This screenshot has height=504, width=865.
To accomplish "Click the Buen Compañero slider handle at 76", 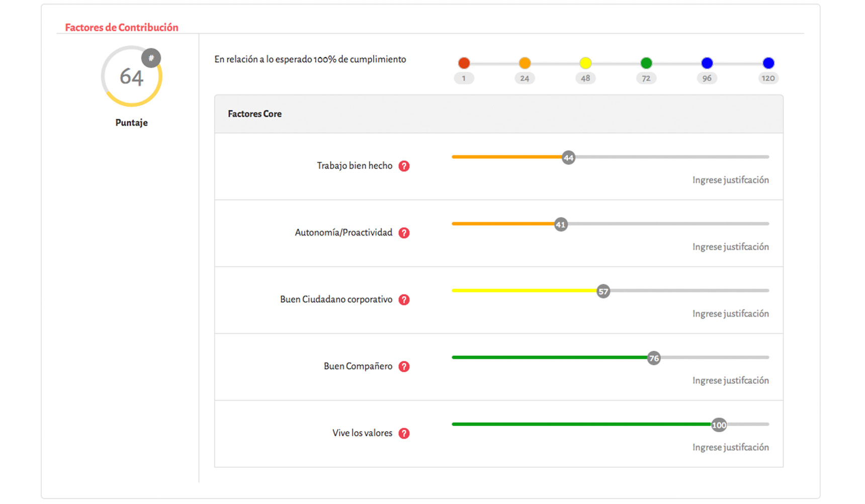I will (654, 358).
